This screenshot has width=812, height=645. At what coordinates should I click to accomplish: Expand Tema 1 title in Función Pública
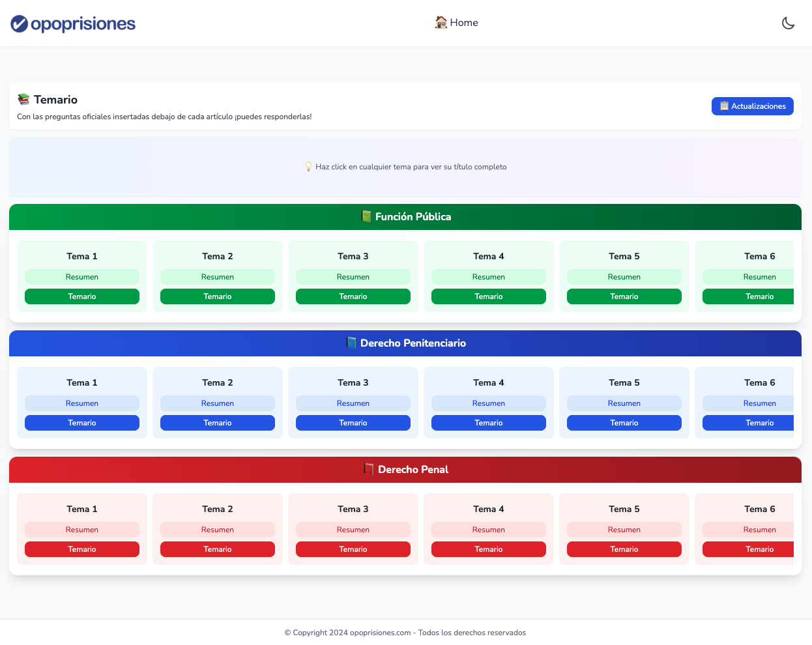(82, 256)
